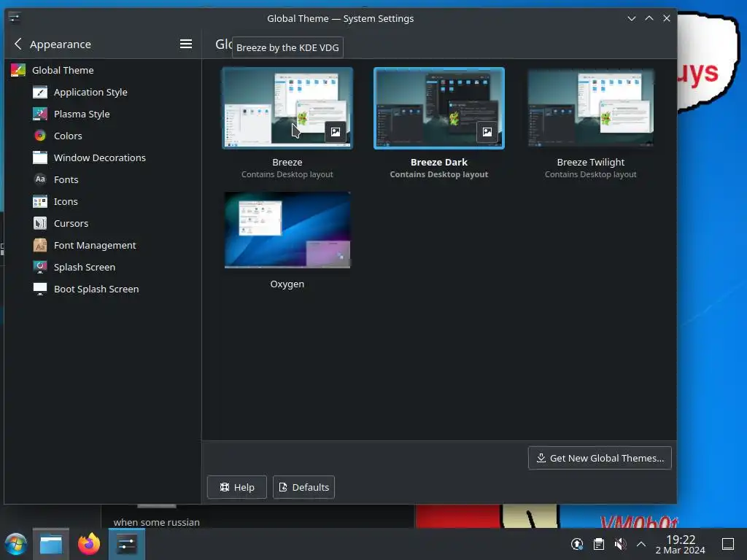Click the System Settings titlebar window icon
Viewport: 747px width, 560px height.
(x=15, y=18)
